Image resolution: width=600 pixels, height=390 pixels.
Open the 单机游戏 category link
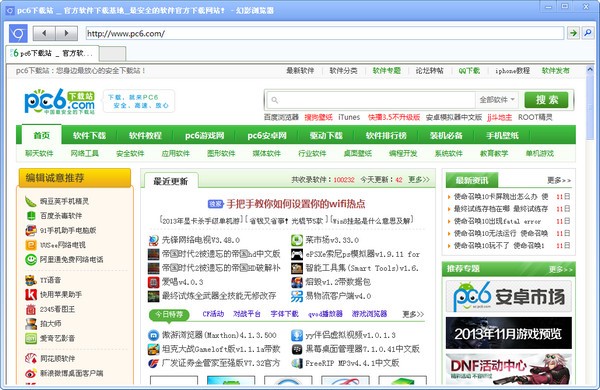[540, 153]
